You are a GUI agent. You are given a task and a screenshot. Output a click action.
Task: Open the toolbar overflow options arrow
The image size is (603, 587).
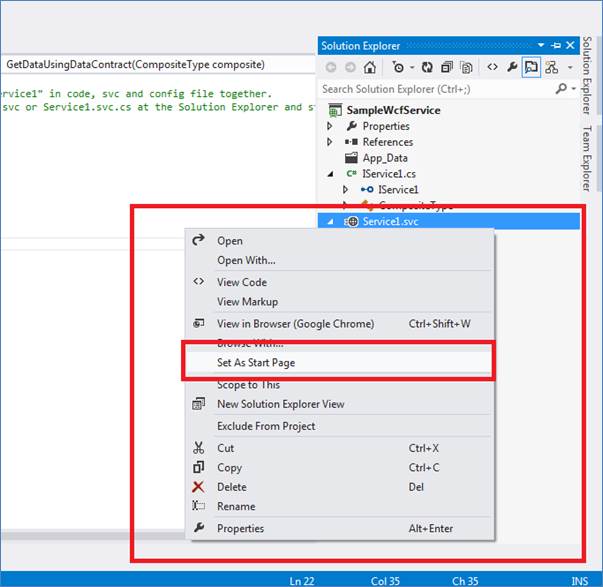pos(570,68)
